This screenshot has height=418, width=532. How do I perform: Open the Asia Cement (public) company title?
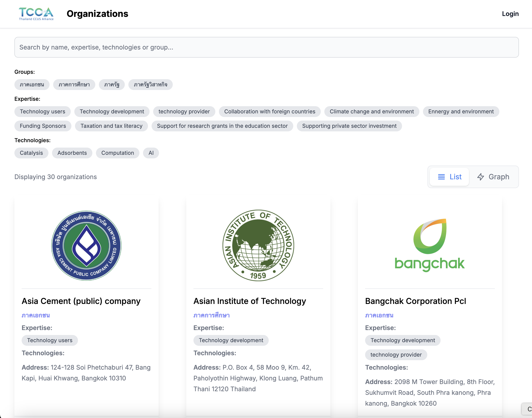click(x=81, y=301)
